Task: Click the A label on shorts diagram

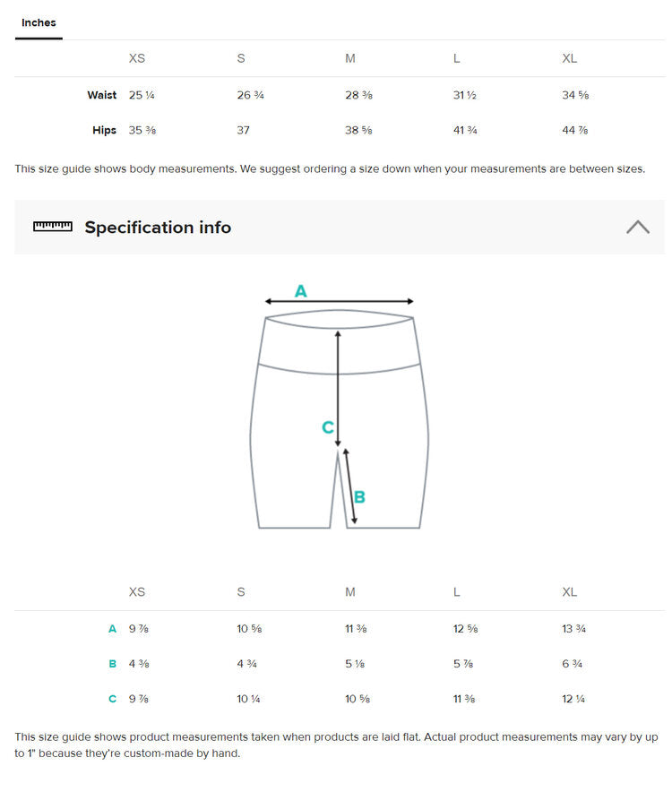Action: [x=301, y=290]
